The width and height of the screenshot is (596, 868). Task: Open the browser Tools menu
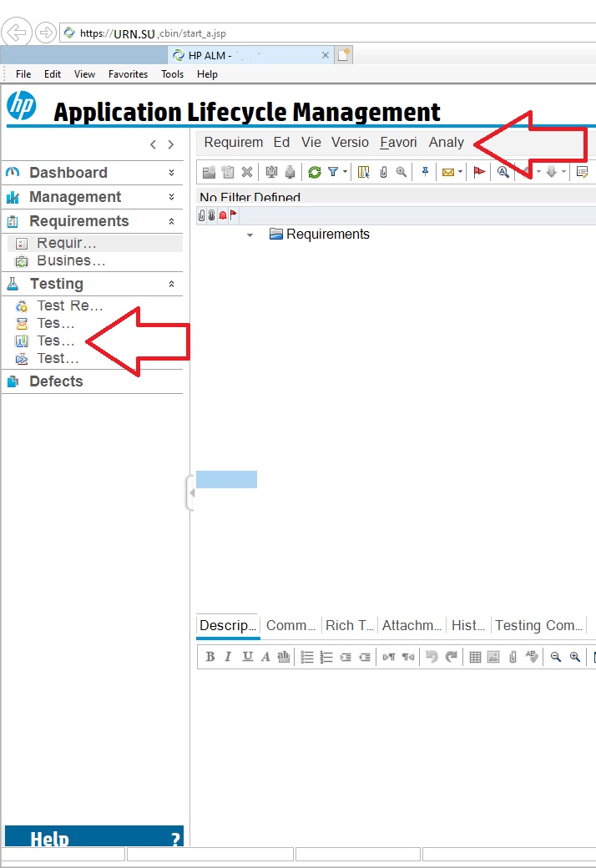172,74
